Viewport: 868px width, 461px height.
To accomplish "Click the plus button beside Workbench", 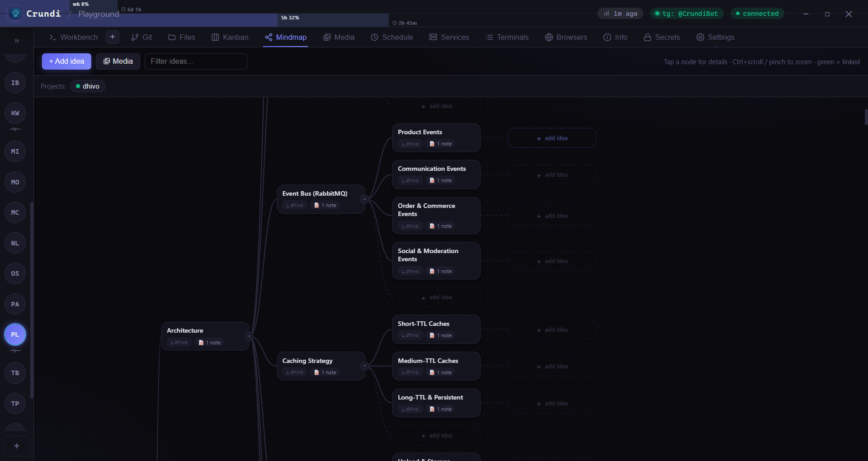I will coord(113,37).
